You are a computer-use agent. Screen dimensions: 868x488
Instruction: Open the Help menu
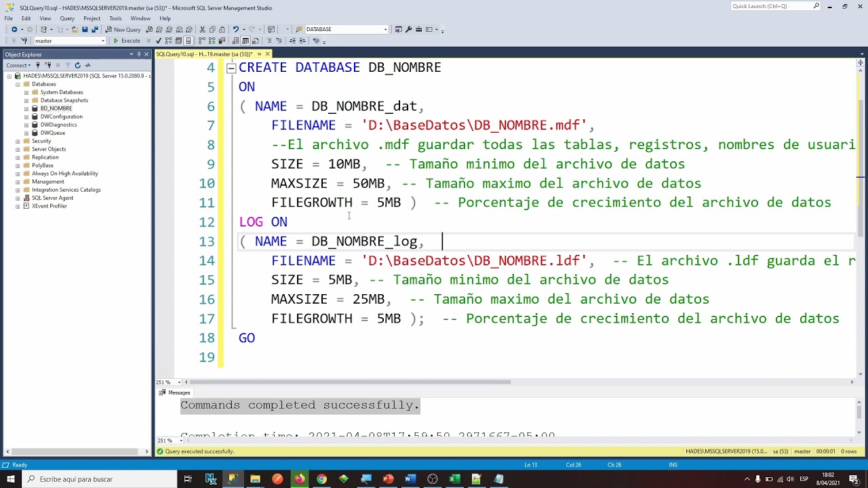(165, 18)
